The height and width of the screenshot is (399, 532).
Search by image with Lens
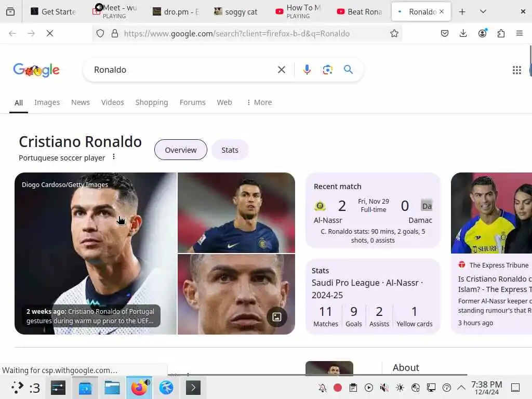[327, 70]
